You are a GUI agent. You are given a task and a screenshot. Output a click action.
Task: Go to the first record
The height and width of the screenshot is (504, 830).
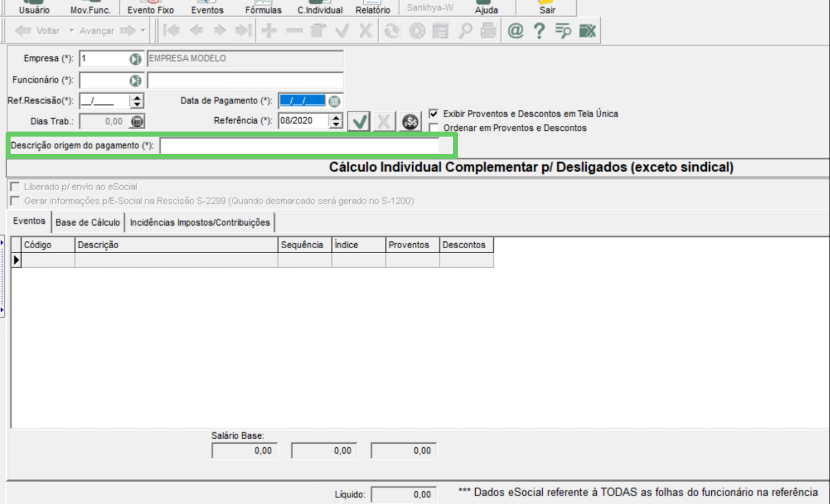[x=172, y=31]
